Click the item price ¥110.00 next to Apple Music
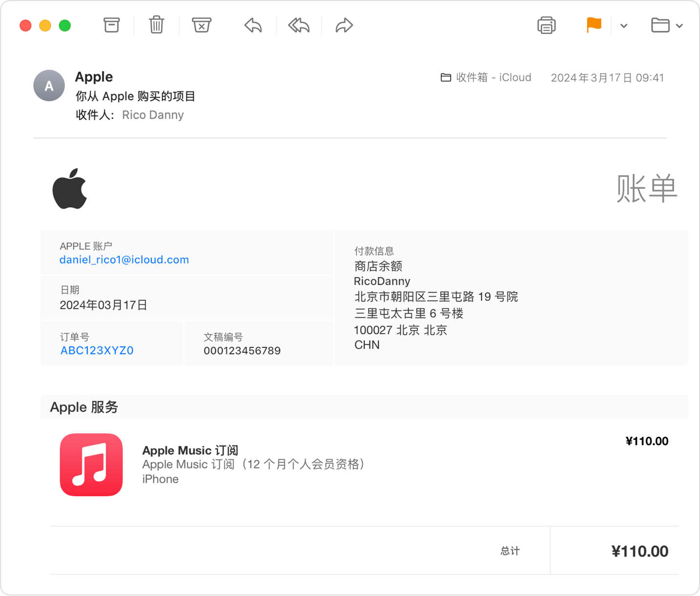Image resolution: width=700 pixels, height=596 pixels. 647,441
